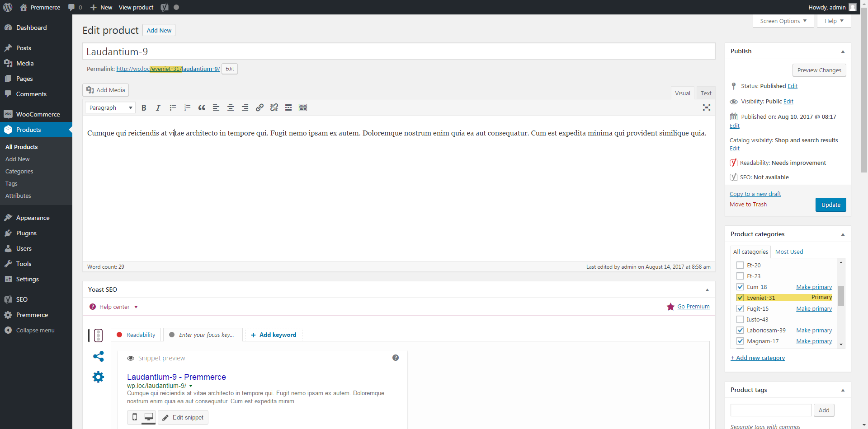Insert a bulleted list
This screenshot has width=868, height=429.
173,107
